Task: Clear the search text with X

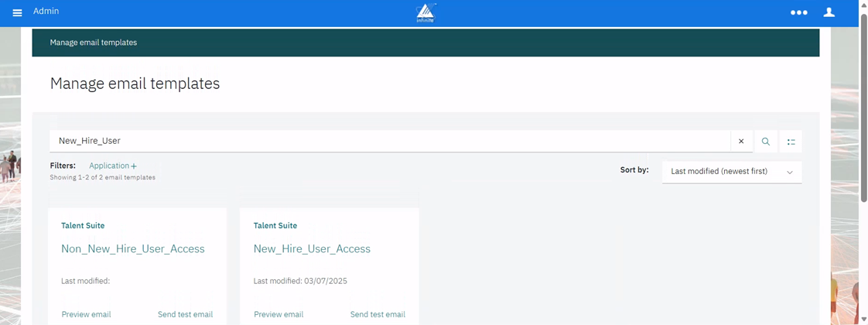Action: click(x=741, y=142)
